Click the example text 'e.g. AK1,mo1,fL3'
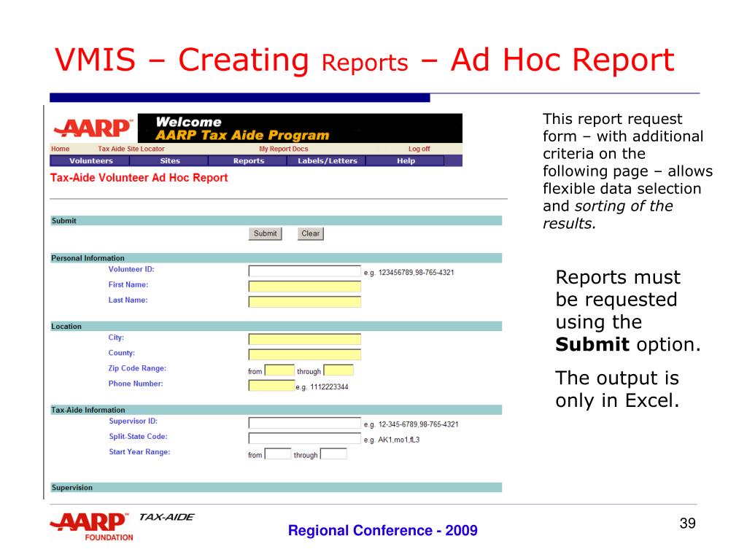Viewport: 747px width, 560px height. (392, 440)
